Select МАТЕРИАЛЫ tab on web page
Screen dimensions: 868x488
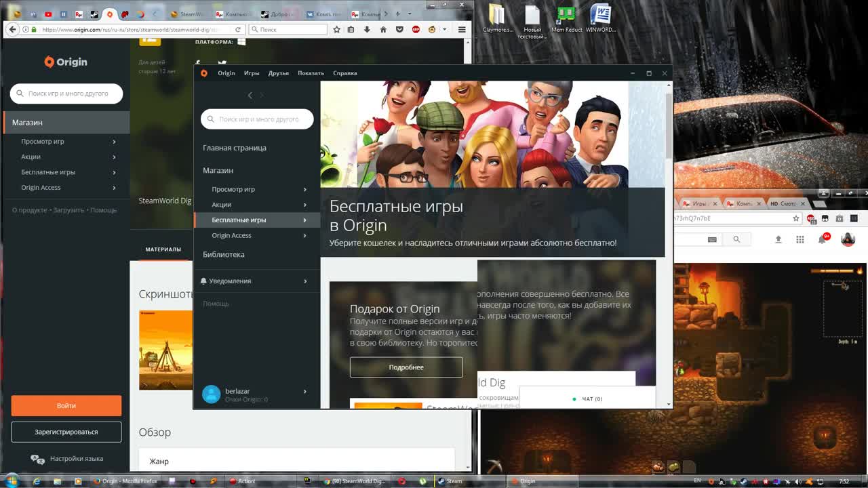tap(163, 249)
